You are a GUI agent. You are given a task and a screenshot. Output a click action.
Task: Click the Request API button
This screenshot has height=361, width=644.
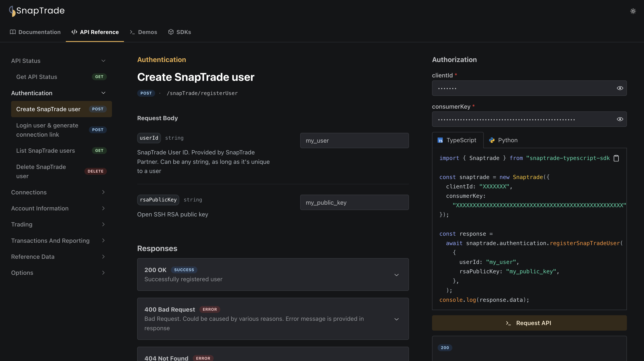[x=529, y=323]
